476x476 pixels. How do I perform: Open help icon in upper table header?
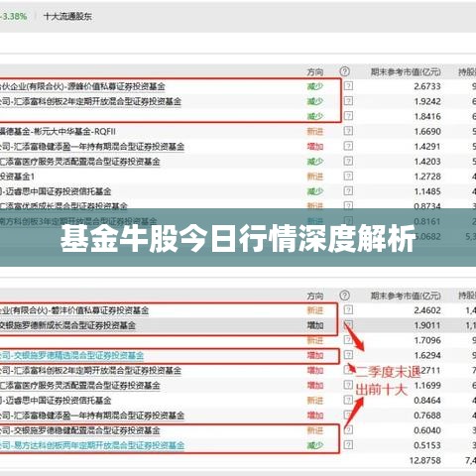[344, 71]
